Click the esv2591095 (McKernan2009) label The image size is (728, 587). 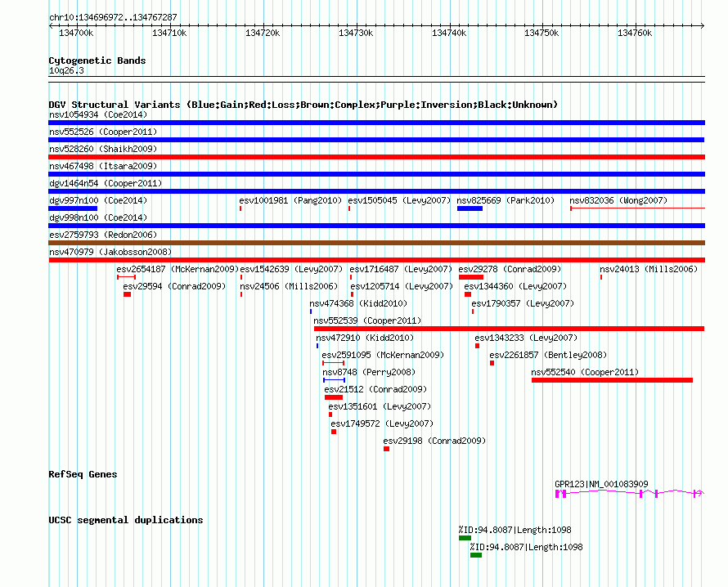(383, 355)
